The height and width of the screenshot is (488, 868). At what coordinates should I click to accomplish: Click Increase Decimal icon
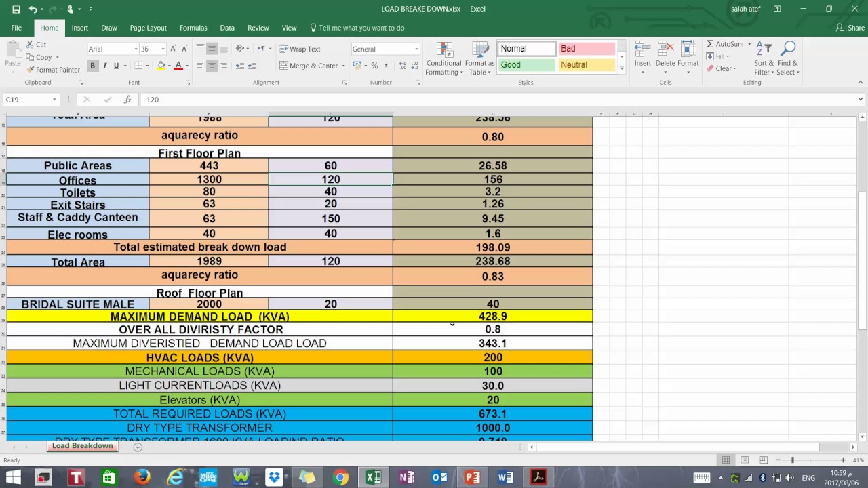click(403, 66)
